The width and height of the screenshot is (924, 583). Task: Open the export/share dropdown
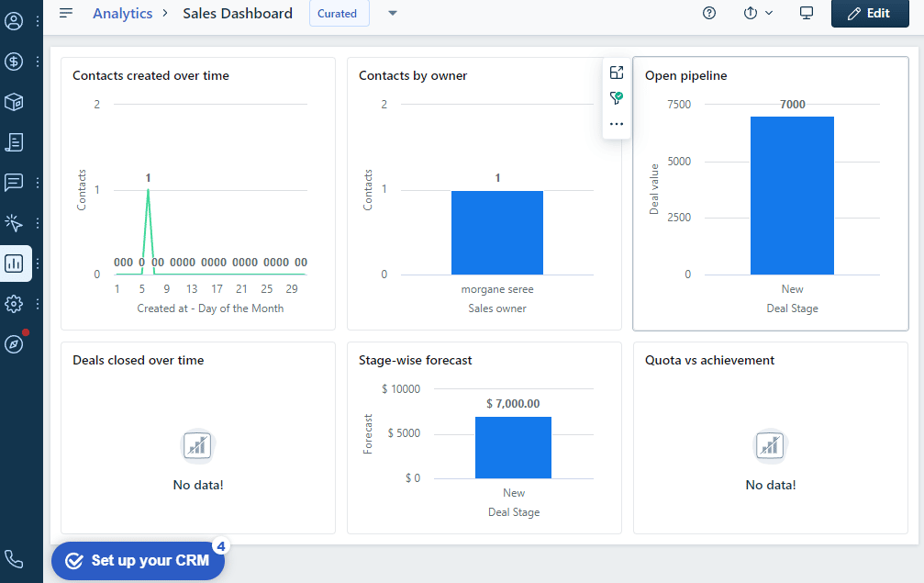tap(758, 13)
